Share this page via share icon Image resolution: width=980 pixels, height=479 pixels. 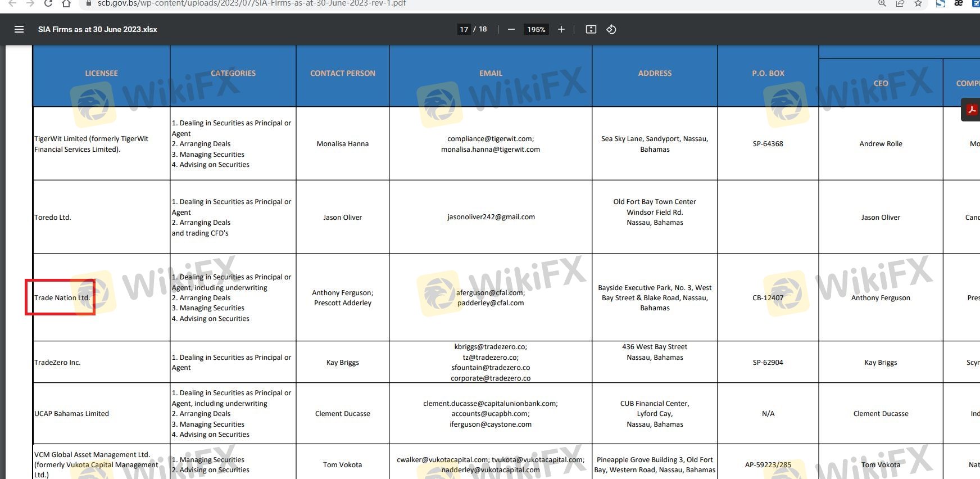coord(900,3)
